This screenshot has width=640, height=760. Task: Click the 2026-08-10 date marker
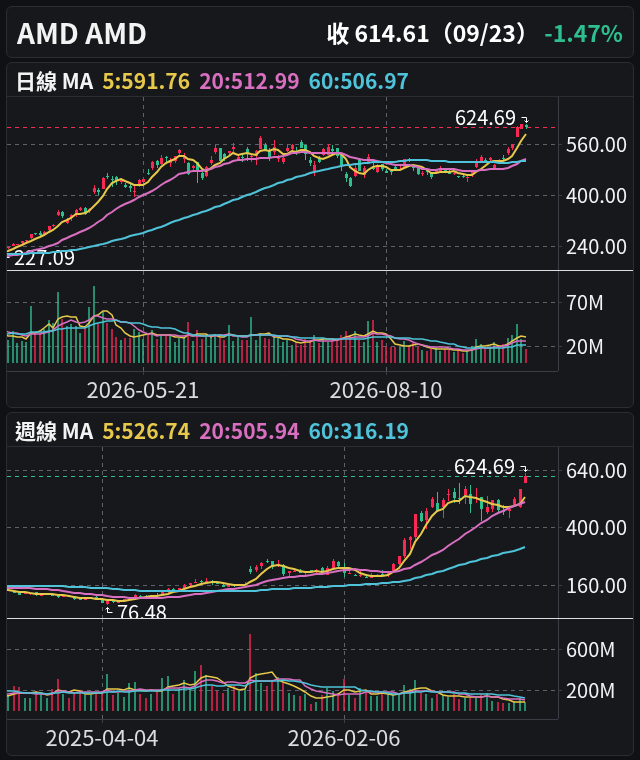(x=386, y=390)
